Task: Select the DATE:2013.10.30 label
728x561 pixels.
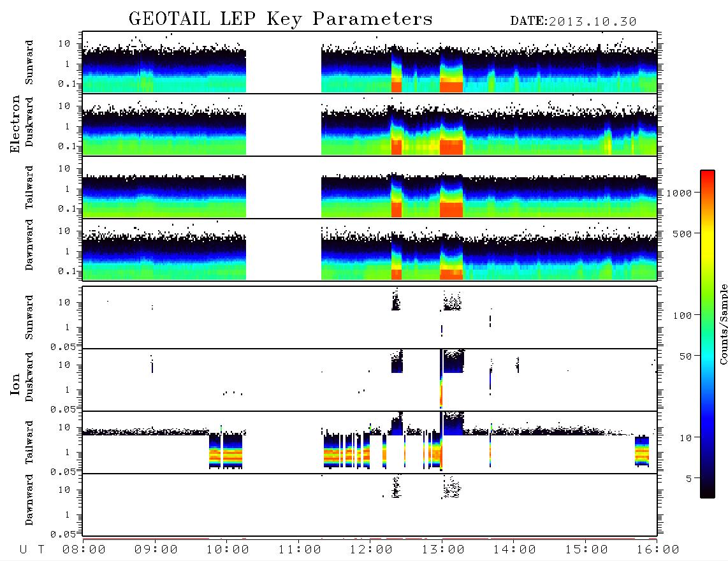Action: (x=573, y=22)
